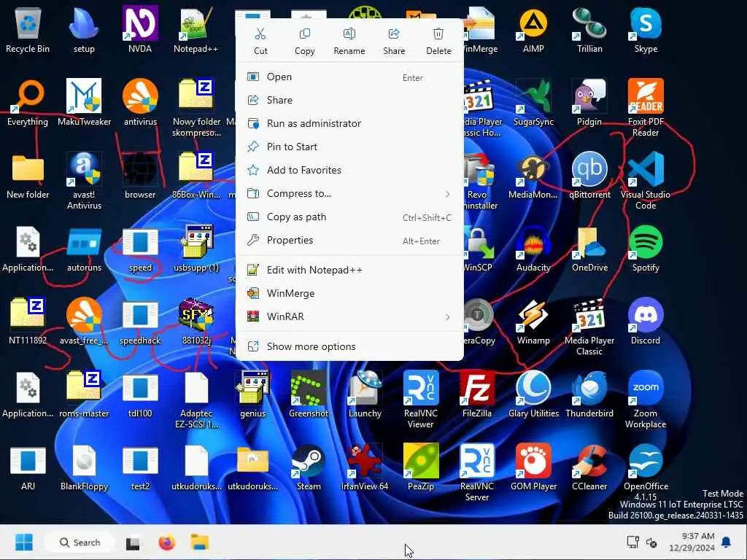Select the Thunderbird desktop icon
This screenshot has width=747, height=560.
tap(589, 394)
